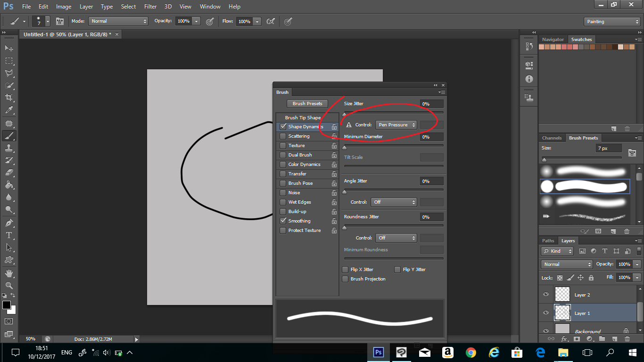Image resolution: width=644 pixels, height=362 pixels.
Task: Switch to the Paths tab
Action: [548, 241]
